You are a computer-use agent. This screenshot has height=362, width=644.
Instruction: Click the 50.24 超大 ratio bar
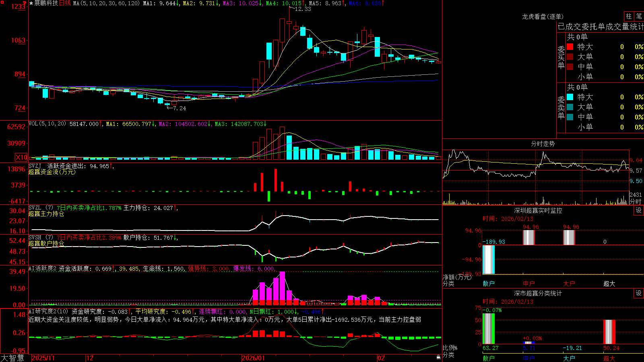[609, 332]
